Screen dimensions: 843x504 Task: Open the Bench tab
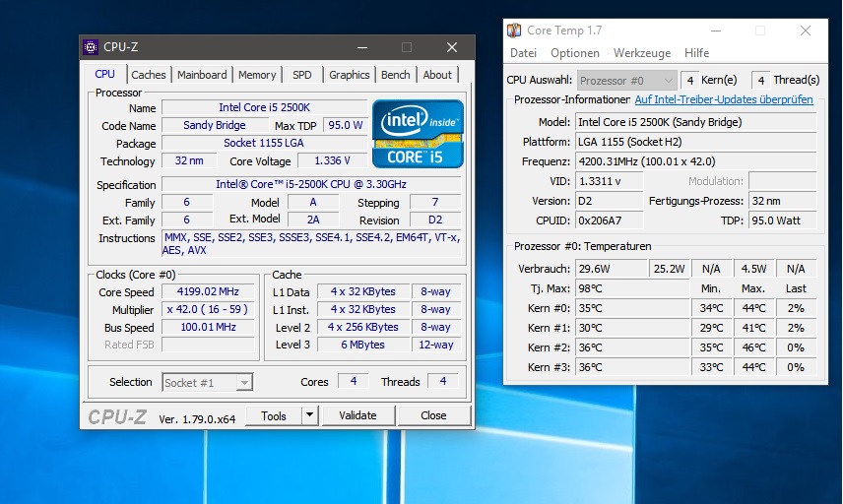pos(396,75)
